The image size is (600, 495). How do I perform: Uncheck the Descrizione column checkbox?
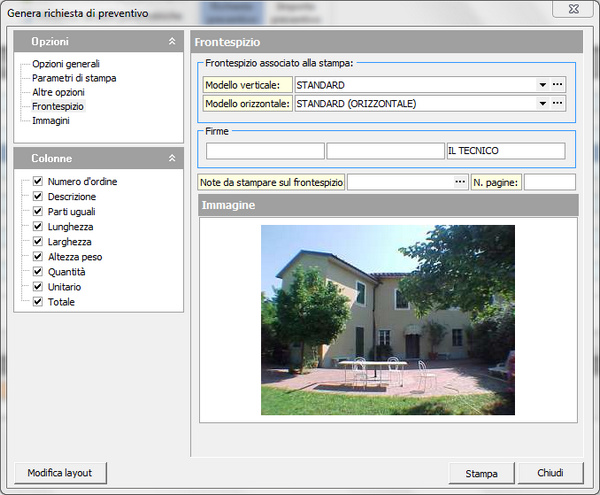tap(37, 197)
